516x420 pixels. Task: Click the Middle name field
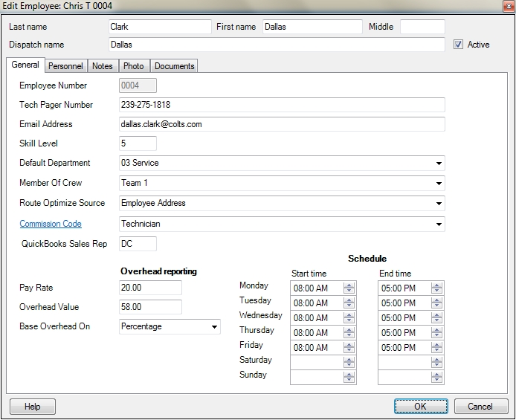point(422,27)
